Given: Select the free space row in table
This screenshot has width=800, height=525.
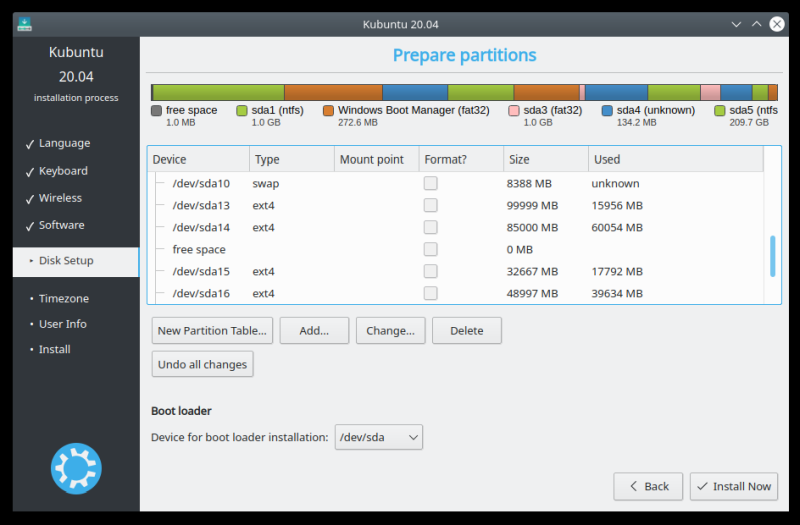Looking at the screenshot, I should pos(456,249).
